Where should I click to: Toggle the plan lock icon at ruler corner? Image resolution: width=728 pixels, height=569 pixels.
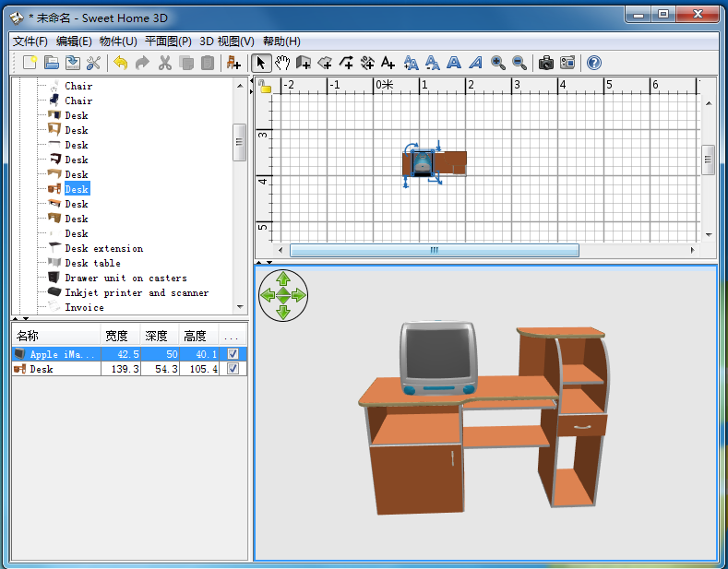(x=265, y=86)
